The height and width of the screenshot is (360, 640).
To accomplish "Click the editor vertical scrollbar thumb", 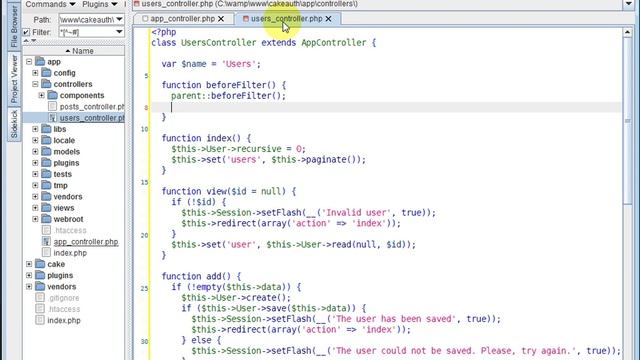I will [628, 120].
